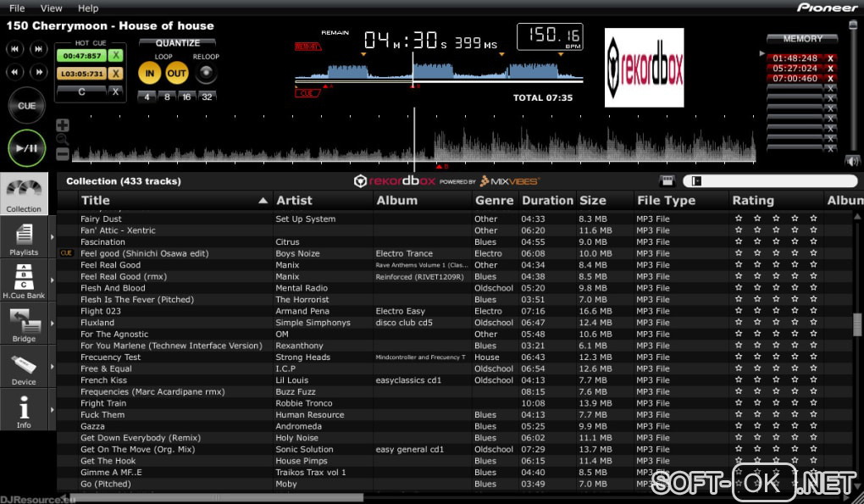Delete memory cue 07:00:460

[830, 79]
